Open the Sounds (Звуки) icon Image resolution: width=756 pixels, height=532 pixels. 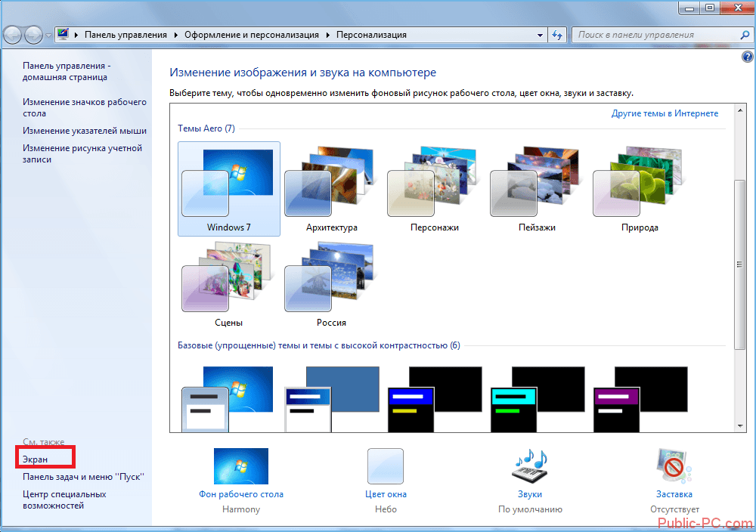pyautogui.click(x=530, y=466)
